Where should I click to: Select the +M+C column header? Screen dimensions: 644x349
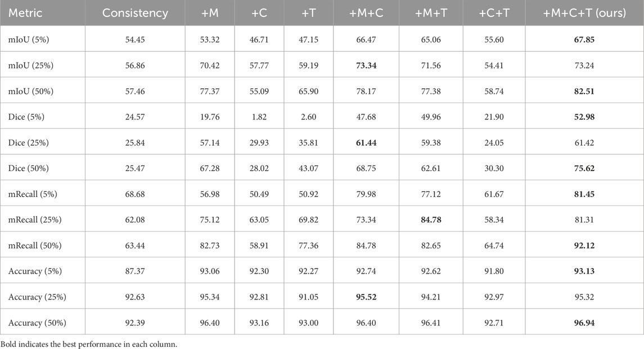click(x=366, y=13)
